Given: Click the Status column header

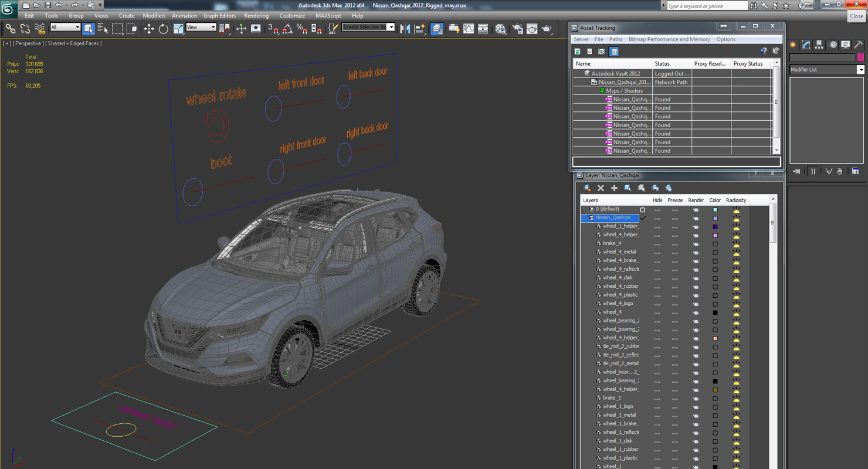Looking at the screenshot, I should point(672,63).
